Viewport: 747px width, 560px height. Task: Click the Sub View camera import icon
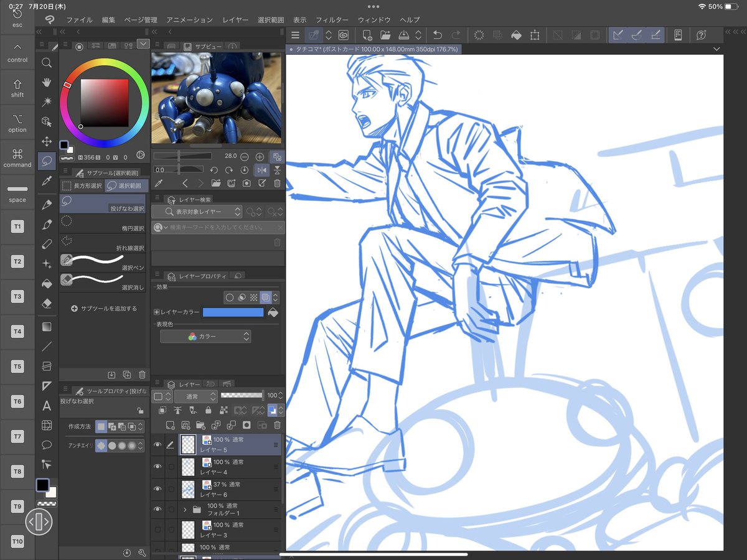pos(247,183)
